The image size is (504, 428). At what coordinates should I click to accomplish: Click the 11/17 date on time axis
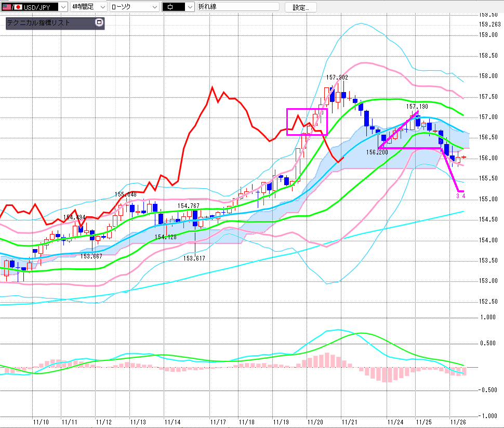coord(217,422)
